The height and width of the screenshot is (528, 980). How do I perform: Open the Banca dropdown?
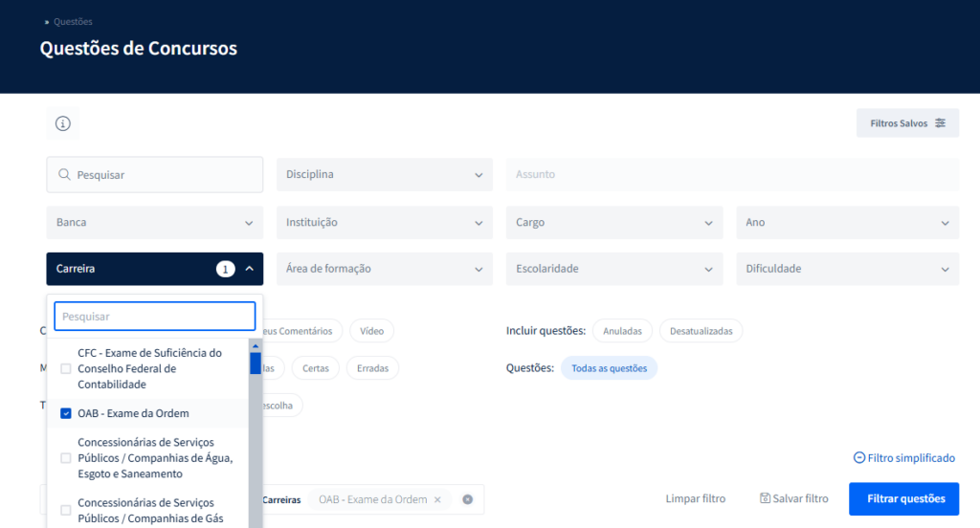(x=154, y=223)
